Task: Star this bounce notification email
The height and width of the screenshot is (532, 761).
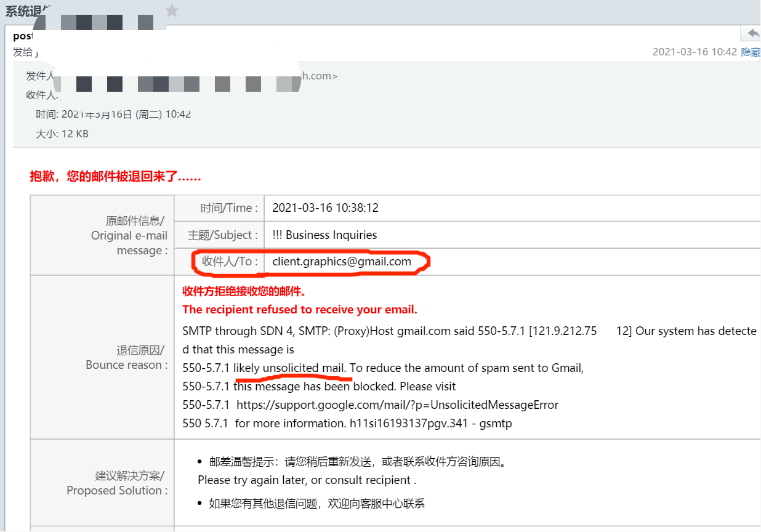Action: 171,10
